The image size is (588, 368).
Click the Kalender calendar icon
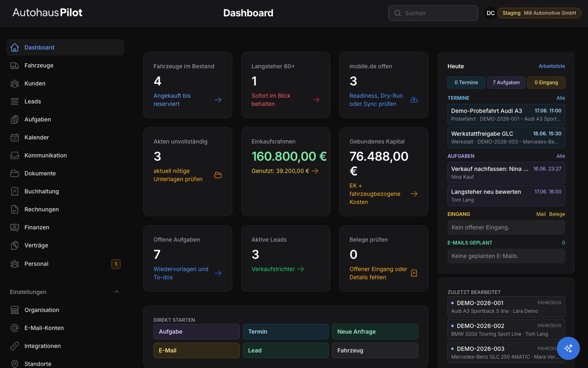[x=15, y=137]
